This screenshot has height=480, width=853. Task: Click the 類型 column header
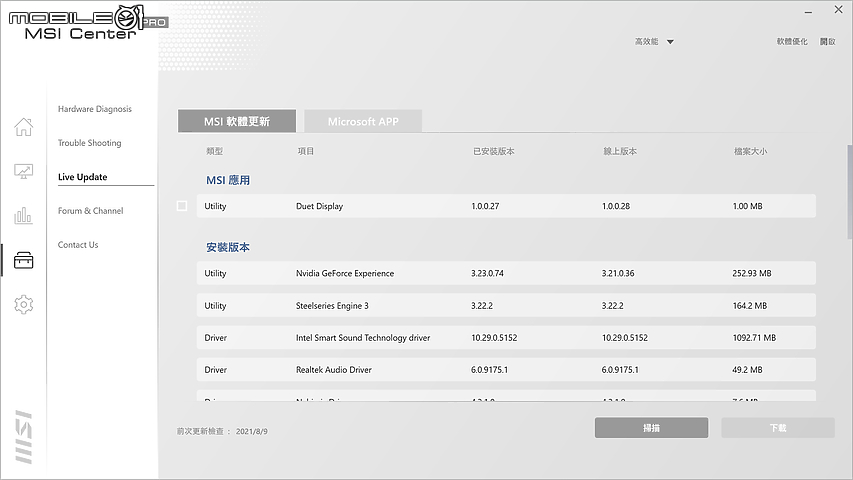coord(214,151)
